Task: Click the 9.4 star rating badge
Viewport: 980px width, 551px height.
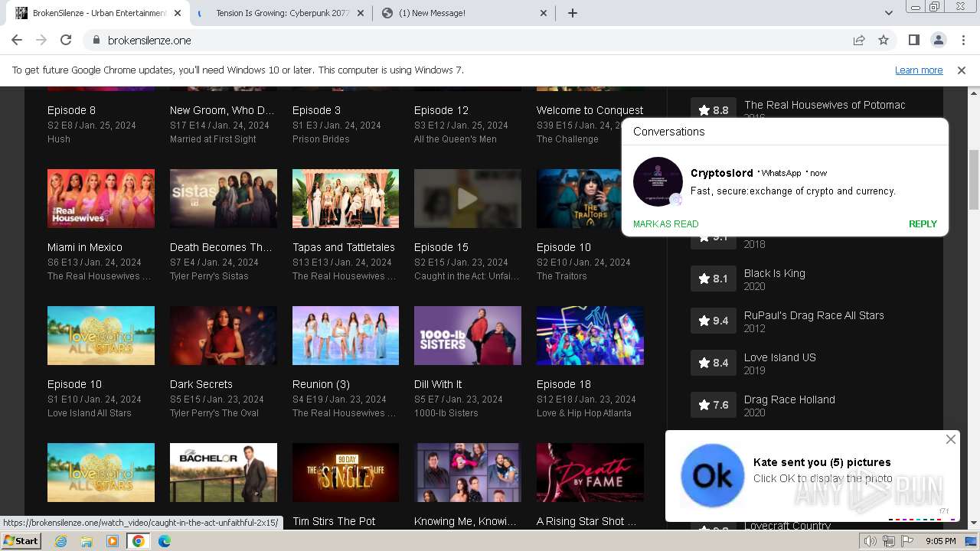Action: [713, 321]
